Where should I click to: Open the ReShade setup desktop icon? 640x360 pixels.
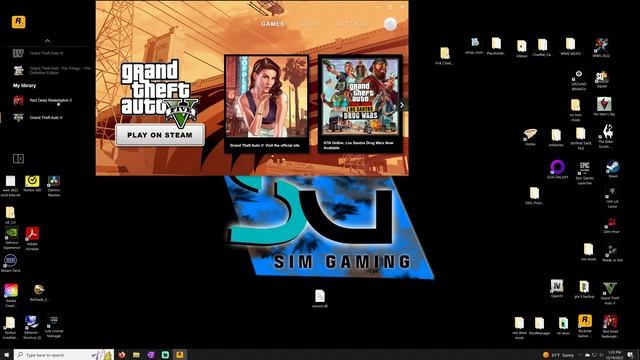[x=39, y=293]
